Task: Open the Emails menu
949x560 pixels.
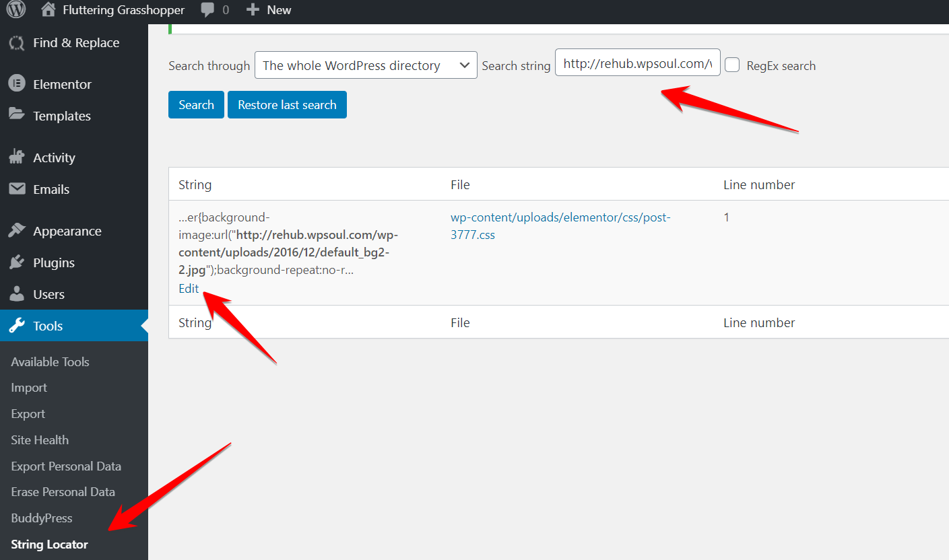Action: tap(74, 189)
